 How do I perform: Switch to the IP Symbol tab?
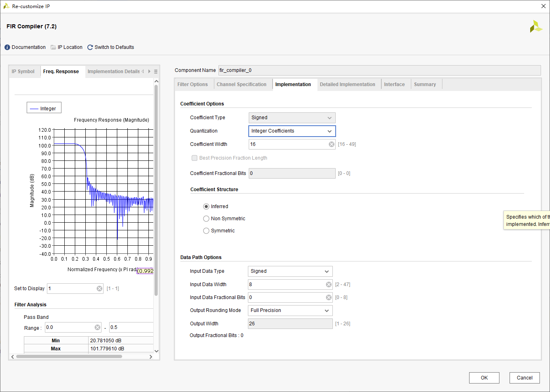point(23,72)
